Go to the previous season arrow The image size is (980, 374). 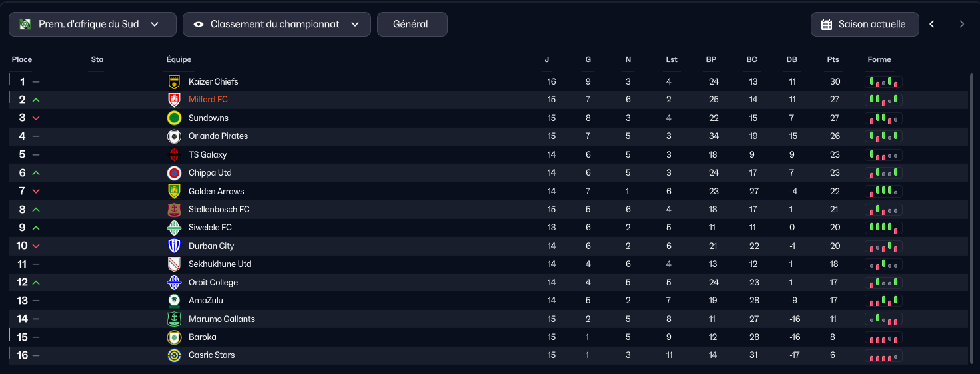click(x=932, y=24)
